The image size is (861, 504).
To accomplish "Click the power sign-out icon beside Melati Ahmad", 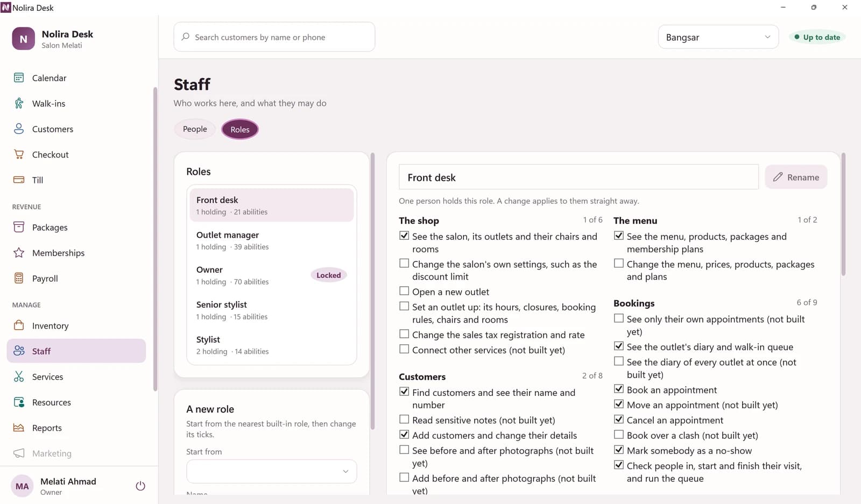I will [x=140, y=486].
